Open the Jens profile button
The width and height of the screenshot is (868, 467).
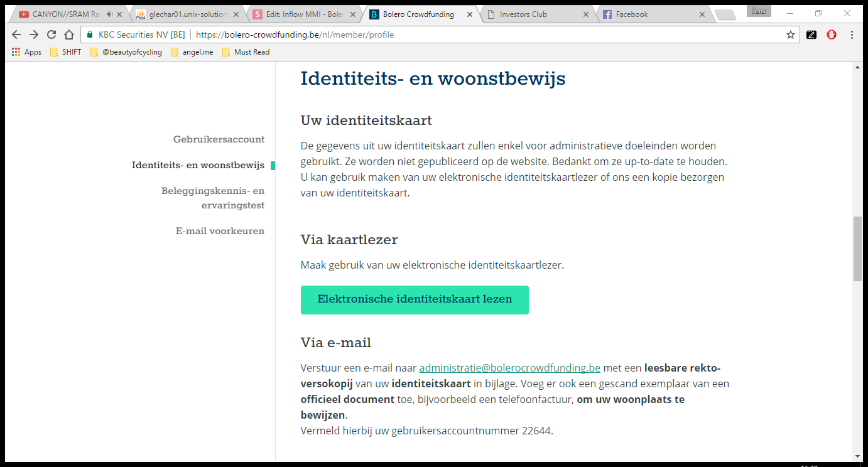(x=759, y=11)
